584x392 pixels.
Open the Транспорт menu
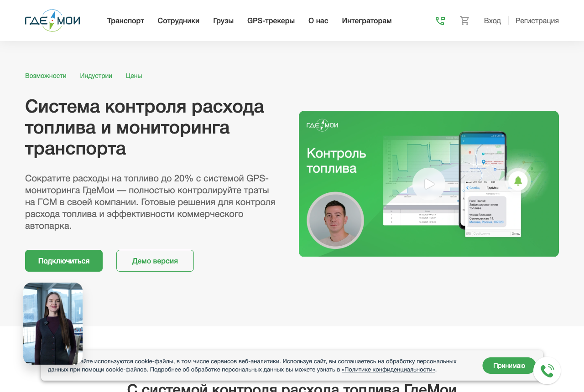click(125, 21)
